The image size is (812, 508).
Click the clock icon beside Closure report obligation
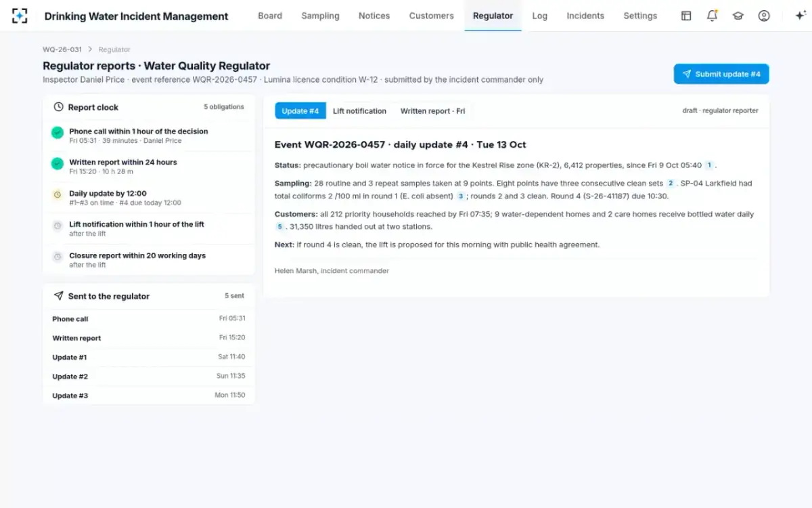tap(58, 257)
